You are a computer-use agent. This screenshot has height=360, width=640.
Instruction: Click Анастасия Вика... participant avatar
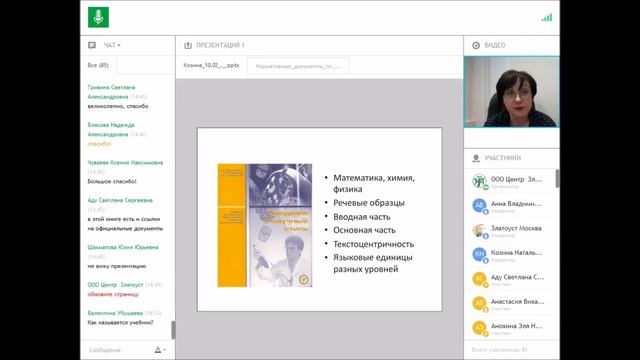point(480,304)
